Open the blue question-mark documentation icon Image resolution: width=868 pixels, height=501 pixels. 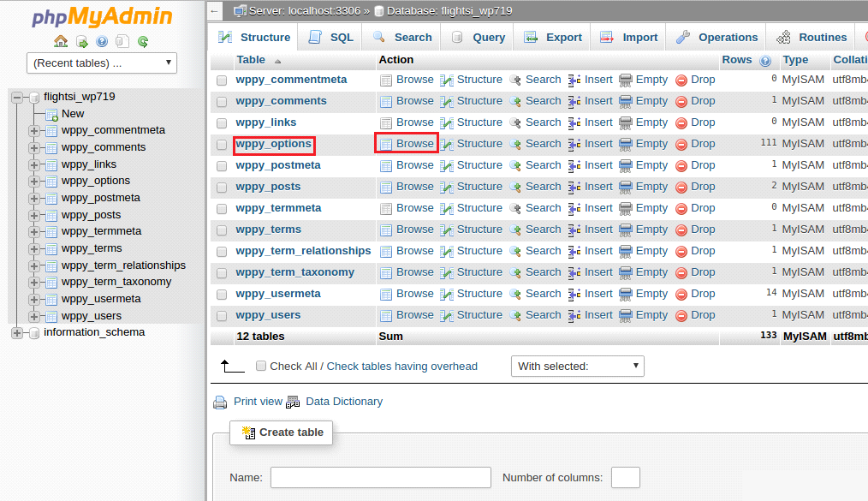(x=102, y=41)
